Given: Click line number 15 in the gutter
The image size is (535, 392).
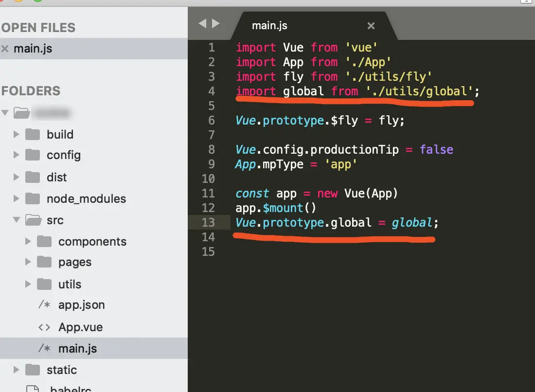Looking at the screenshot, I should [x=208, y=252].
